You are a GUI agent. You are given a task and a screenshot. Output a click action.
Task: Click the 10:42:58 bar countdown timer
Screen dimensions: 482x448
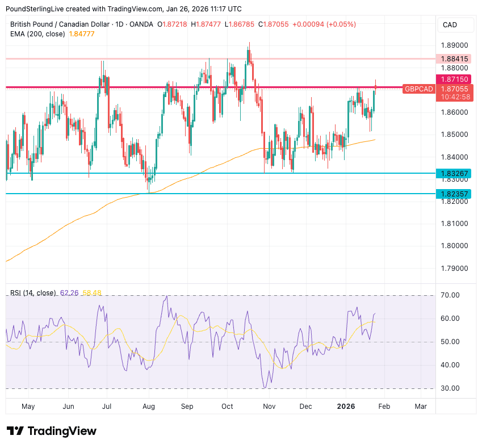click(455, 97)
